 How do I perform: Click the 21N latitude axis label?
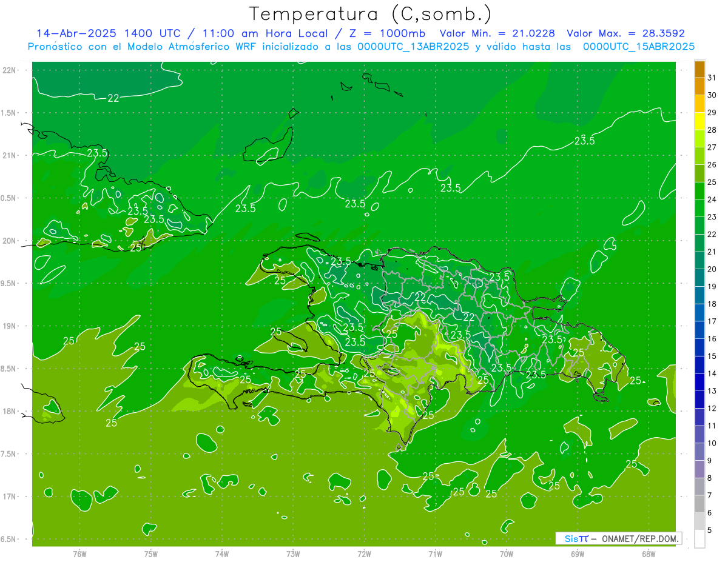pyautogui.click(x=10, y=156)
